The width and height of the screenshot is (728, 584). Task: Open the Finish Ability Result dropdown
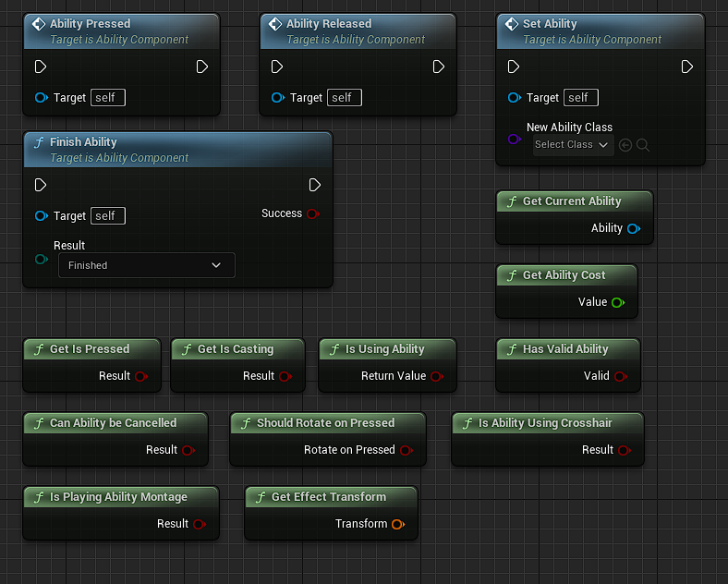click(x=146, y=265)
